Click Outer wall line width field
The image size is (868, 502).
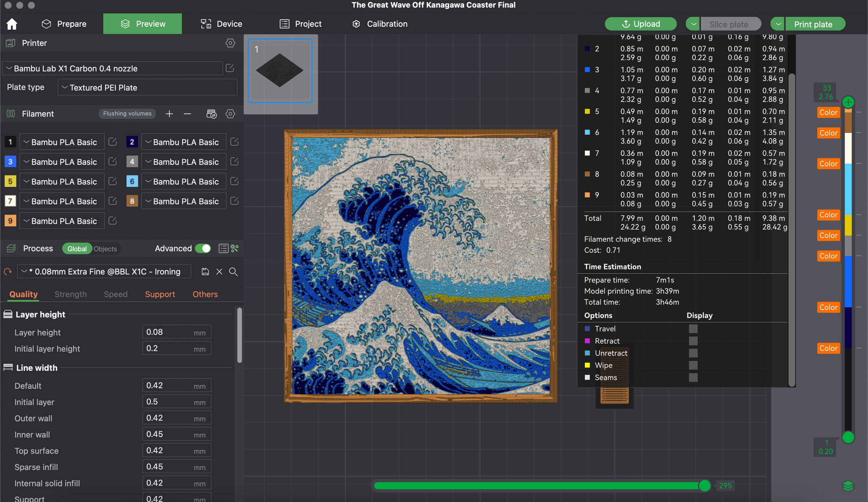(x=176, y=418)
